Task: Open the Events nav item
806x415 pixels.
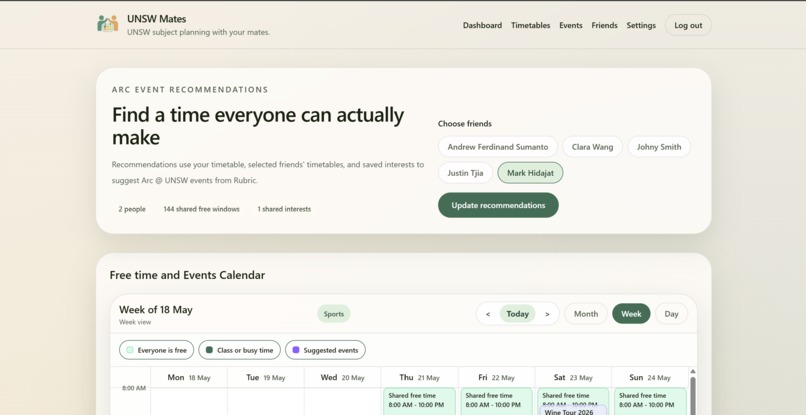Action: (571, 25)
